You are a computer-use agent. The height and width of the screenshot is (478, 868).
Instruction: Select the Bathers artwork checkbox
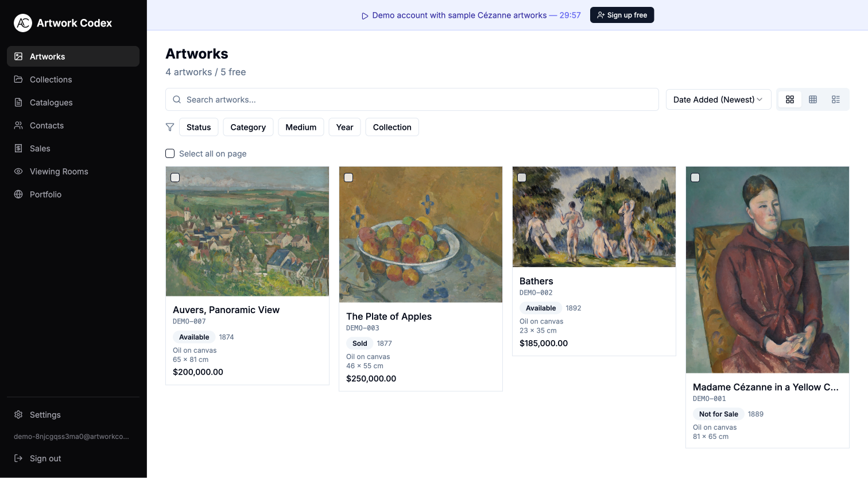(x=522, y=178)
